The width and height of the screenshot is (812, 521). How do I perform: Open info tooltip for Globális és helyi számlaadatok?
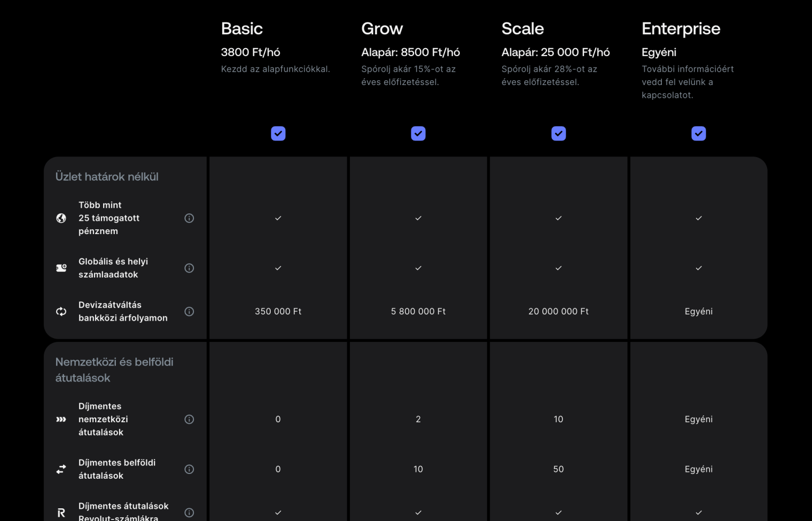click(x=189, y=268)
